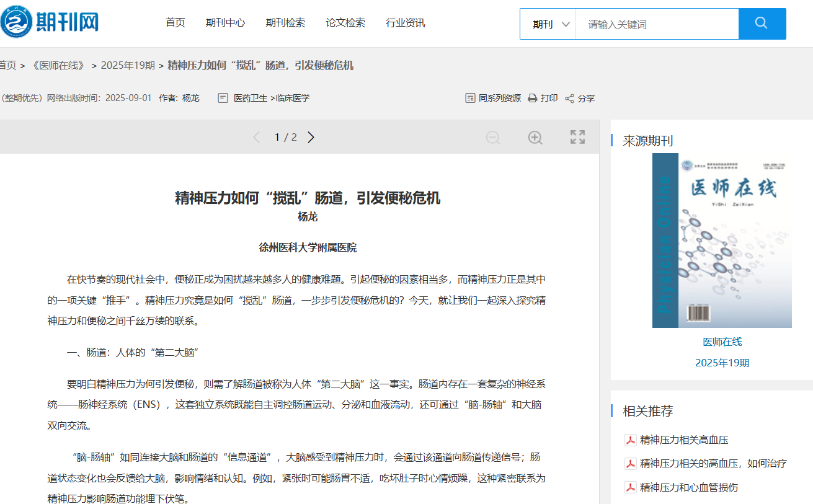
Task: Zoom out on the document viewer
Action: coord(493,138)
